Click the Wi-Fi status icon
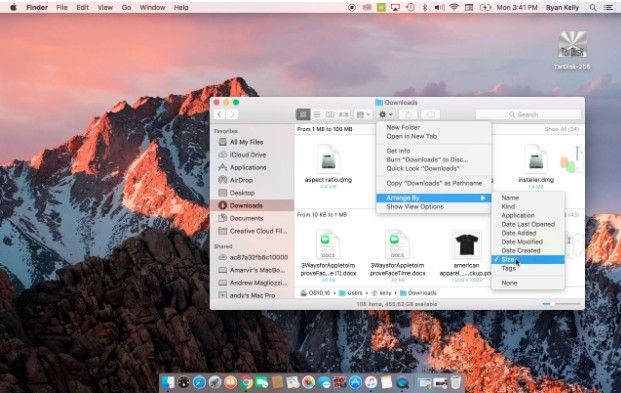This screenshot has width=621, height=393. coord(454,7)
